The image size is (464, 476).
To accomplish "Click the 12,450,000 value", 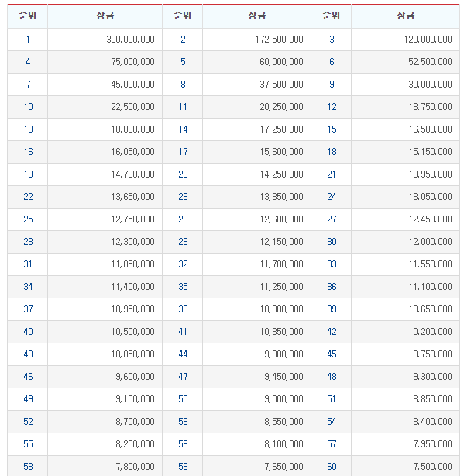I will click(430, 219).
